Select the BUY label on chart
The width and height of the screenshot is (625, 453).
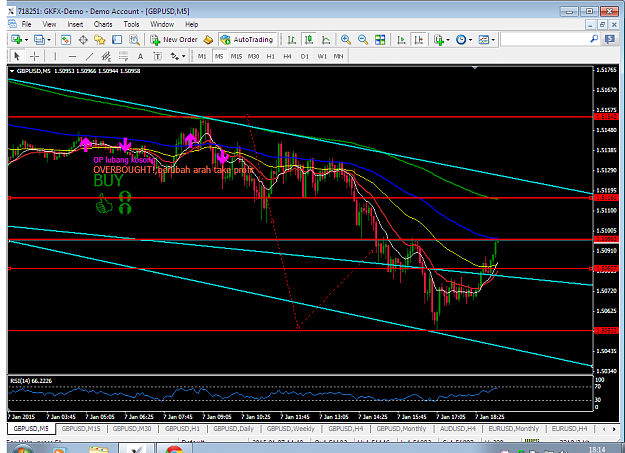[108, 181]
